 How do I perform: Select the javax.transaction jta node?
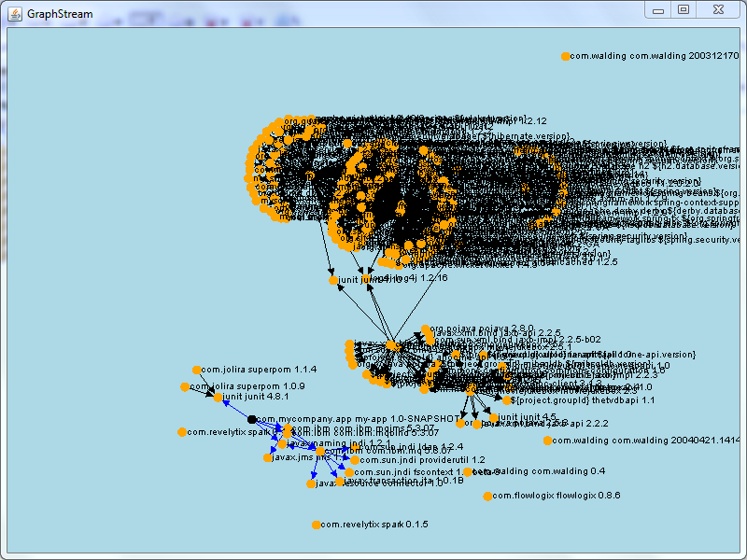pyautogui.click(x=339, y=482)
